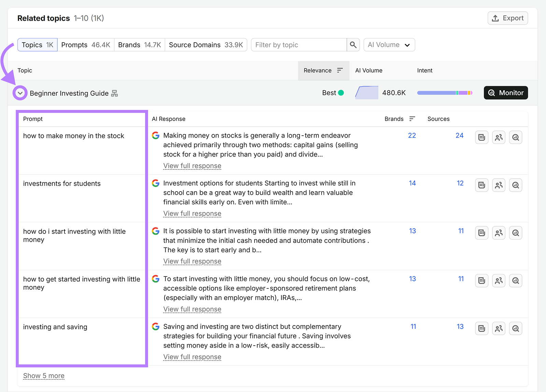Viewport: 546px width, 392px height.
Task: Click the prompt 'investing and saving'
Action: coord(55,327)
